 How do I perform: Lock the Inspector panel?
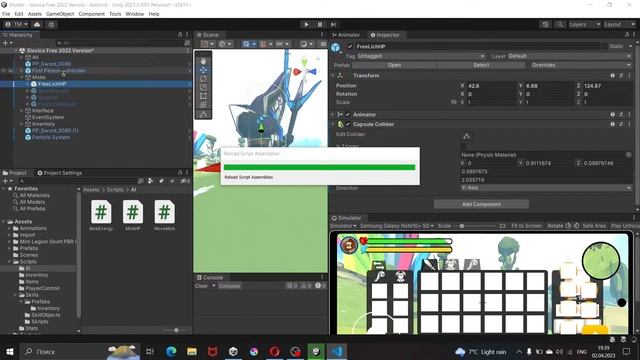[x=627, y=35]
